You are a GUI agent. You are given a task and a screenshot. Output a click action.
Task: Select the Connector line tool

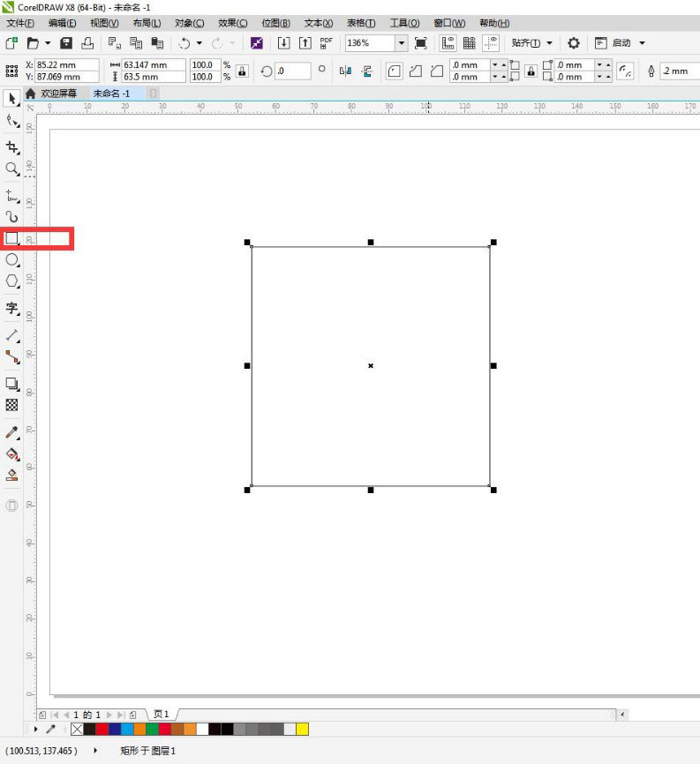point(12,357)
